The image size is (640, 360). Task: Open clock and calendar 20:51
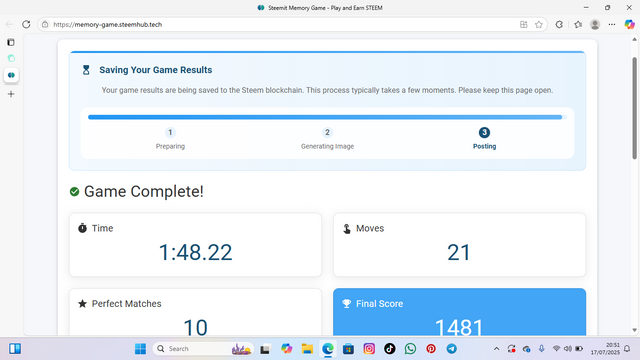(605, 349)
